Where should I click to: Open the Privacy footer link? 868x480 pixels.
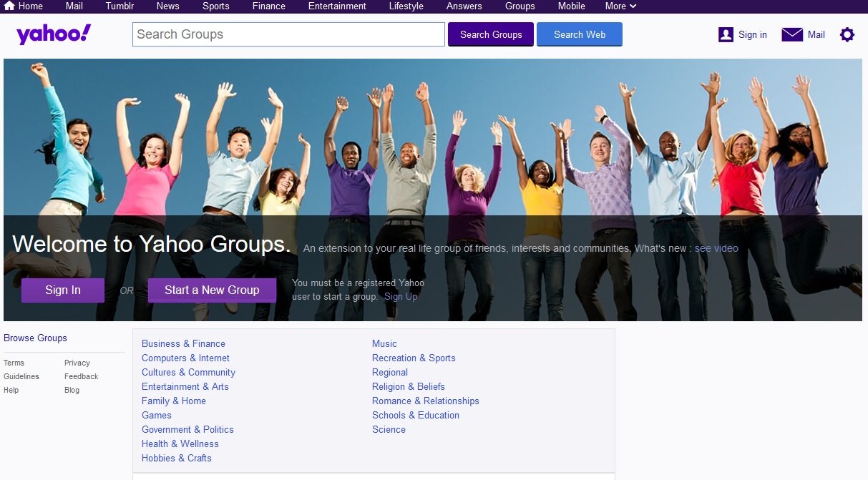(x=77, y=363)
